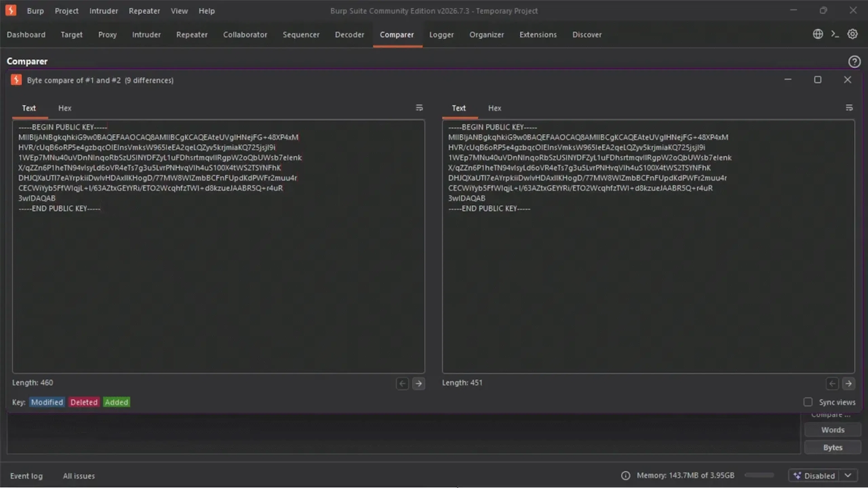Click the blue Modified key swatch

[47, 402]
